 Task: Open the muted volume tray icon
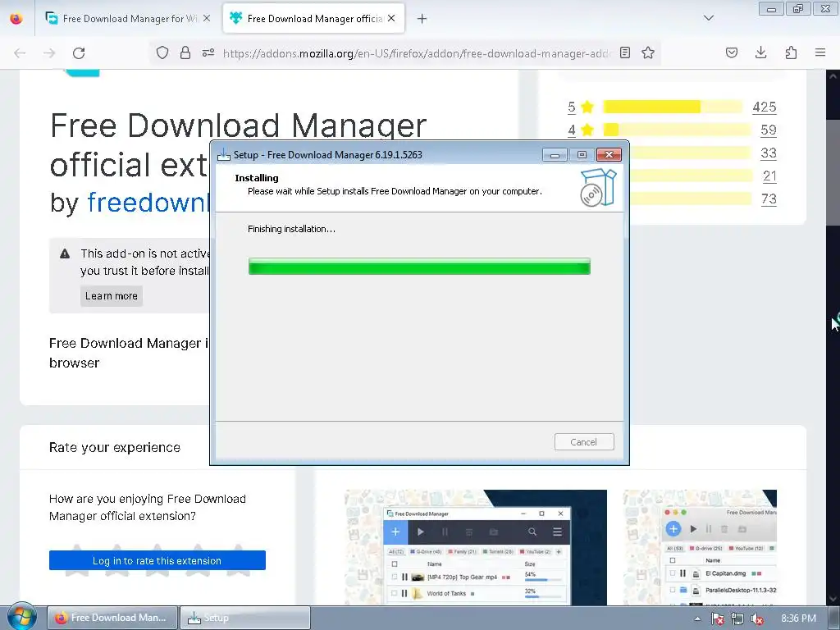point(756,619)
